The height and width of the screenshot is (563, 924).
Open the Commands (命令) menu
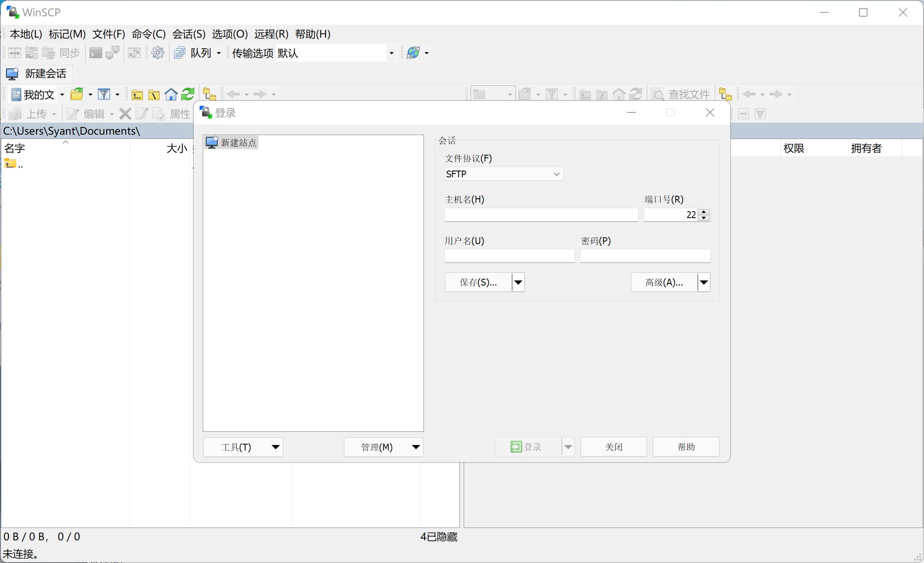click(x=148, y=34)
